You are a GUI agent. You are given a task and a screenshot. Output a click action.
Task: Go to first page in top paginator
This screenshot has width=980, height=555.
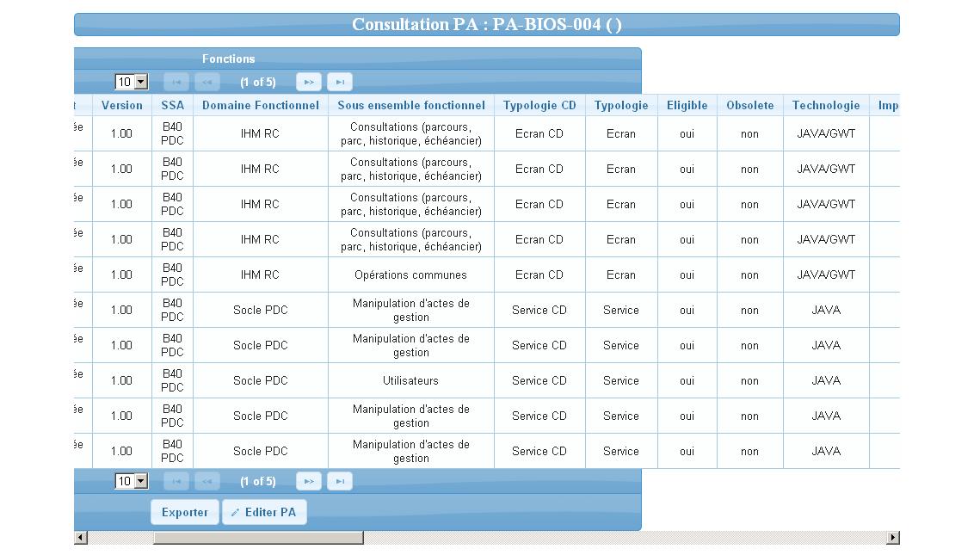click(x=176, y=82)
